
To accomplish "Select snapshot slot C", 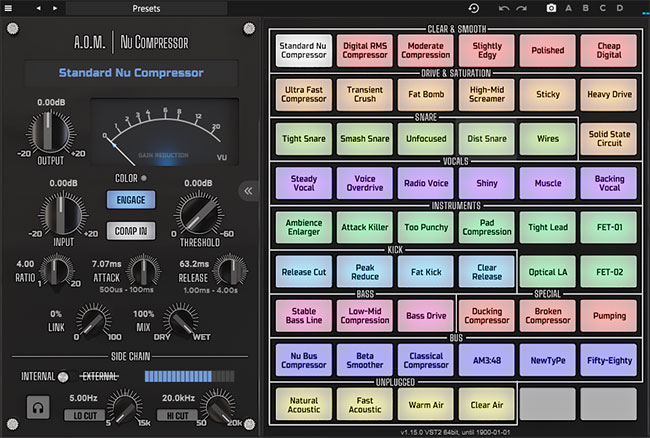I will tap(602, 8).
